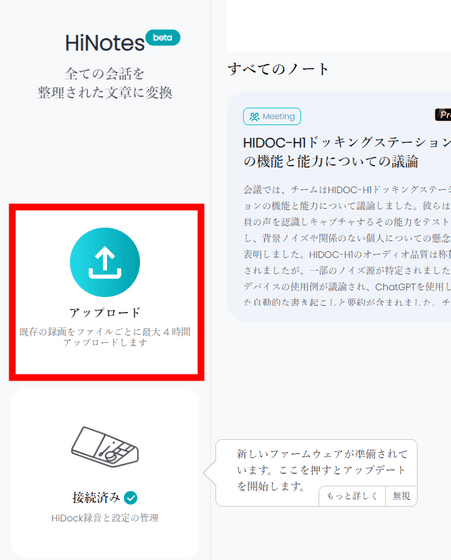Click the tagline 全ての会話を整理された文章に変換
This screenshot has height=560, width=451.
[105, 83]
